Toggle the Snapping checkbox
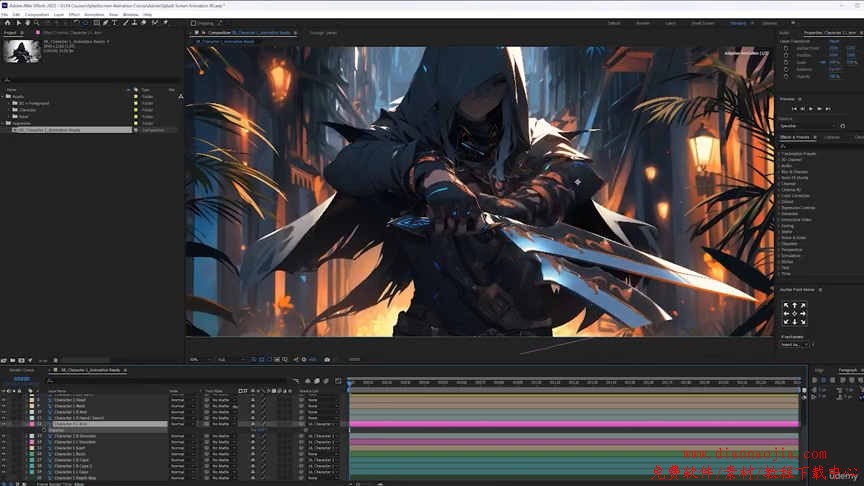Screen dimensions: 864x486 (x=194, y=23)
